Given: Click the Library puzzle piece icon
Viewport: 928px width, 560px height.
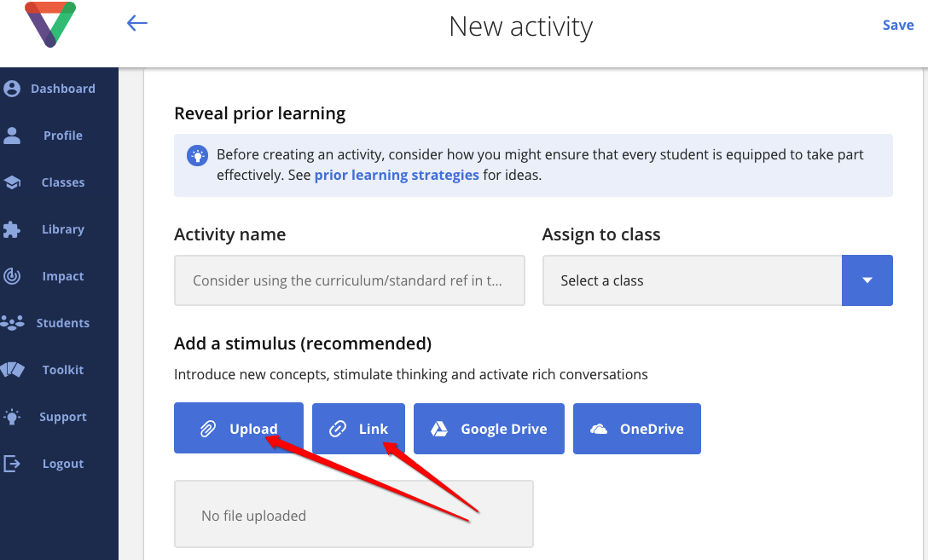Looking at the screenshot, I should point(12,229).
